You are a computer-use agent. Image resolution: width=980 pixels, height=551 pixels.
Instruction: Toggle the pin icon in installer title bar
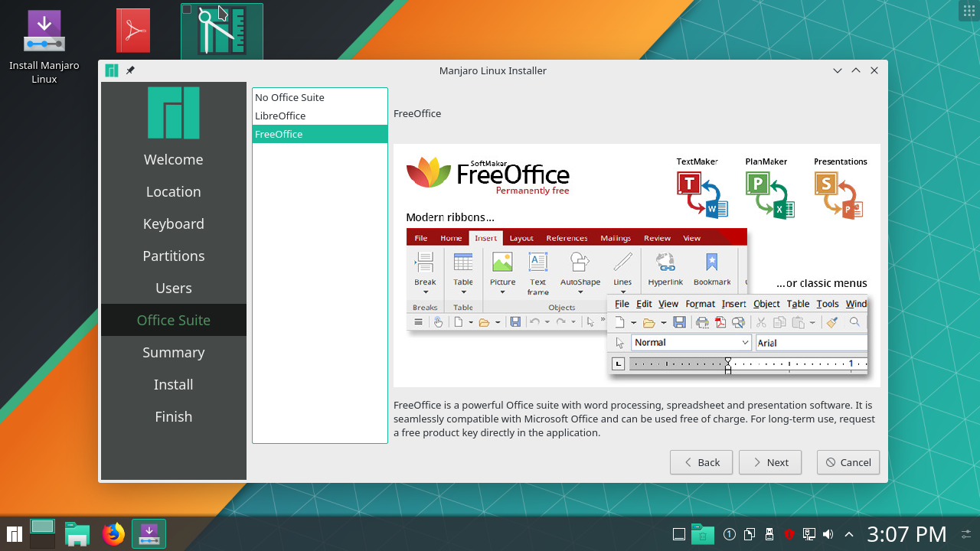[x=130, y=70]
